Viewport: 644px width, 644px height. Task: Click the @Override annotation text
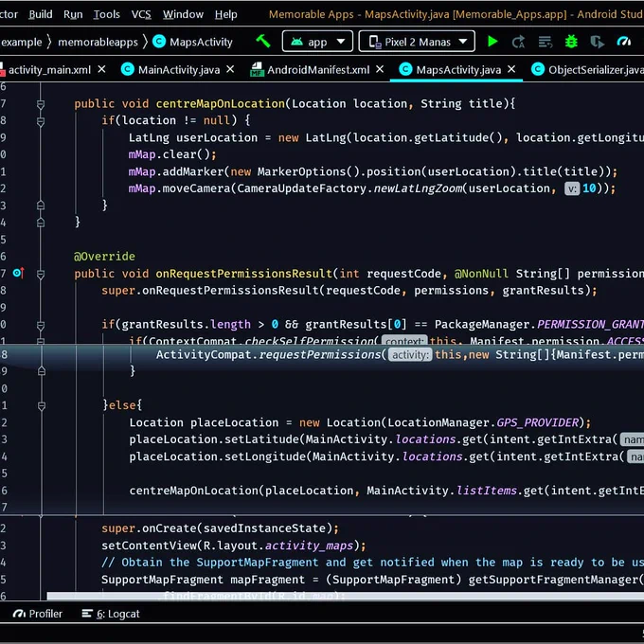point(104,257)
